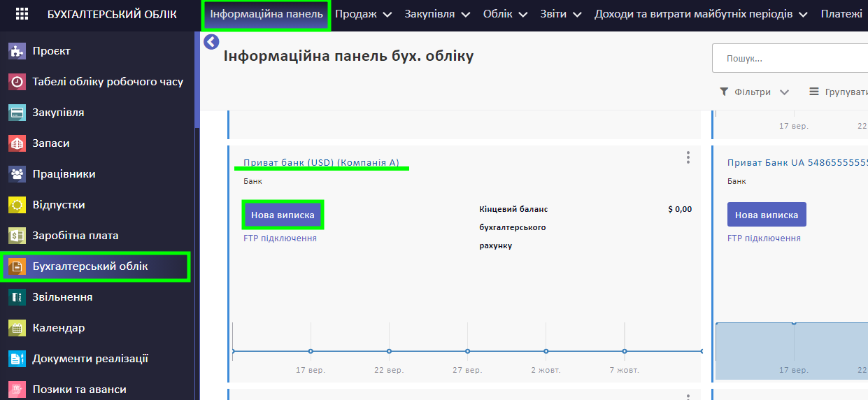
Task: Open the Облік menu item
Action: click(506, 14)
